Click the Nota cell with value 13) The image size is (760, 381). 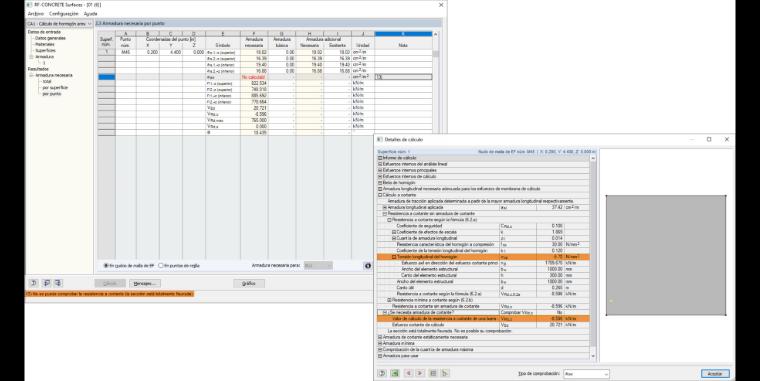[403, 77]
